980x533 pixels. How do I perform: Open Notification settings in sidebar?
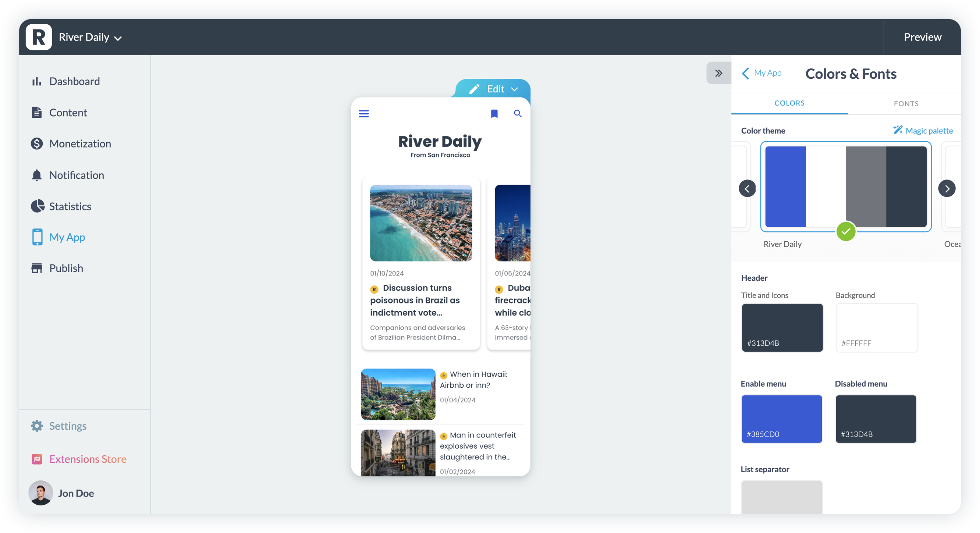(x=77, y=175)
